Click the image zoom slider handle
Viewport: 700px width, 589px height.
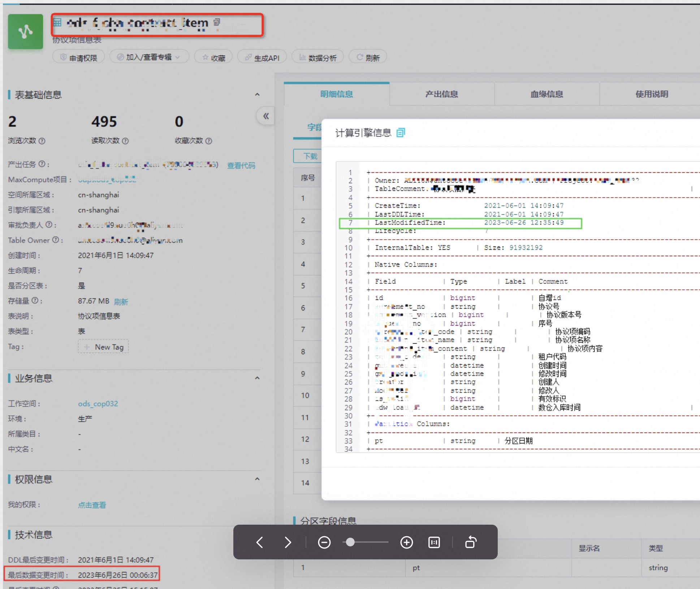point(350,542)
